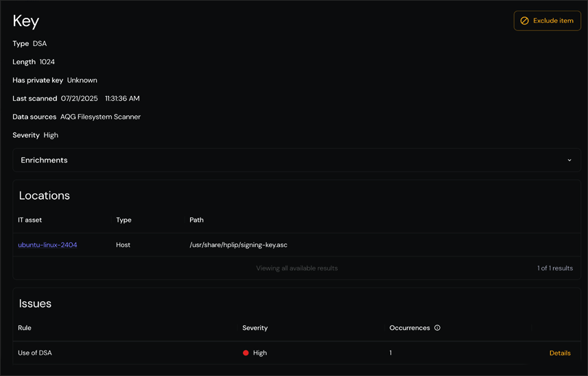Click the Key page title

[x=26, y=21]
